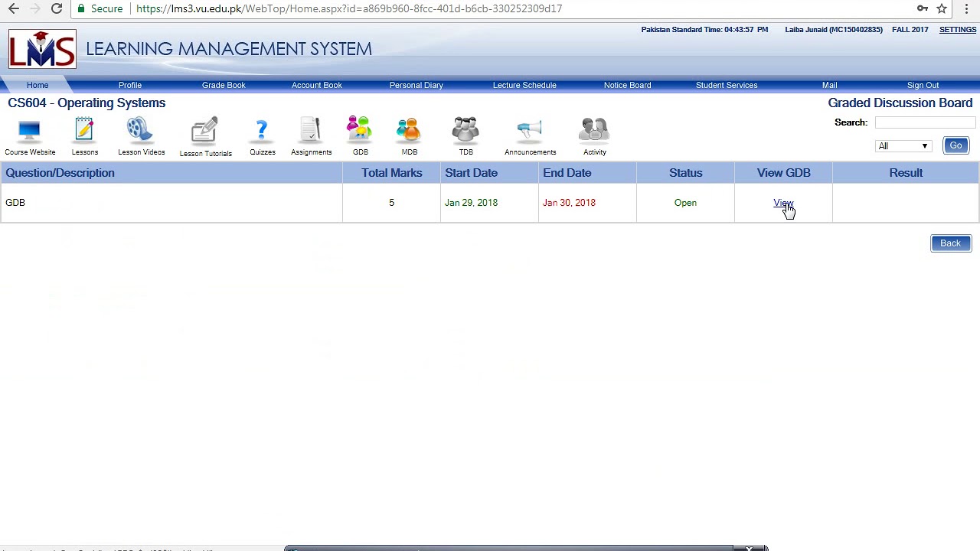This screenshot has width=980, height=551.
Task: Click the LMS logo
Action: [42, 49]
